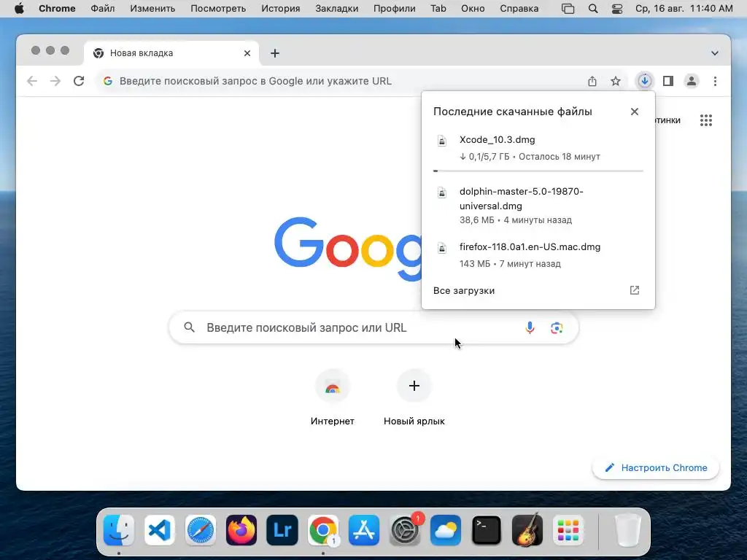Open Finder from the Dock
This screenshot has height=560, width=747.
coord(119,530)
